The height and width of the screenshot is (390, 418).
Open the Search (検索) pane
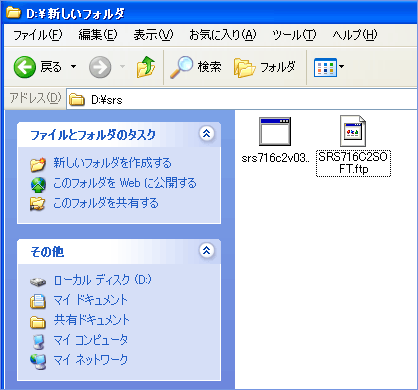click(195, 67)
